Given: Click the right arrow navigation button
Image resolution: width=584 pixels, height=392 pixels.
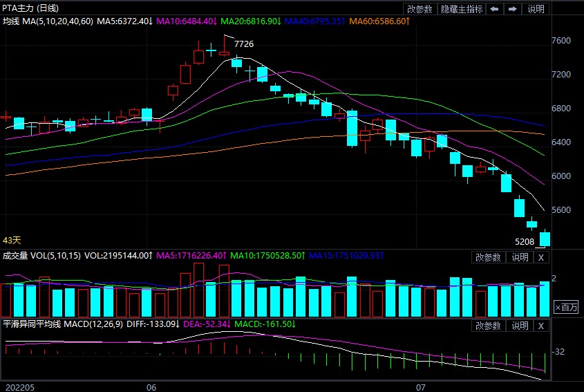Looking at the screenshot, I should coord(512,9).
